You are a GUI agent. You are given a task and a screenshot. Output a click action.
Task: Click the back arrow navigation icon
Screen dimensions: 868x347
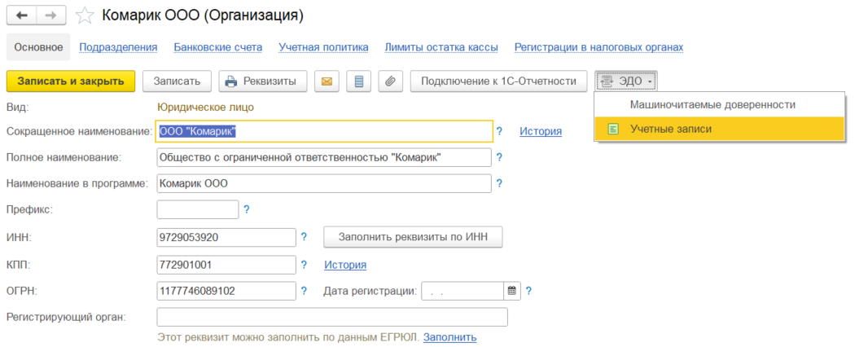[22, 15]
